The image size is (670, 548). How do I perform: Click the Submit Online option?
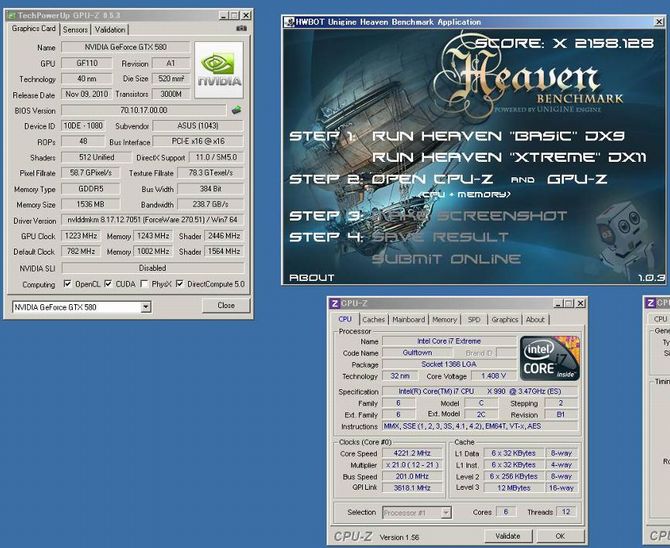447,259
